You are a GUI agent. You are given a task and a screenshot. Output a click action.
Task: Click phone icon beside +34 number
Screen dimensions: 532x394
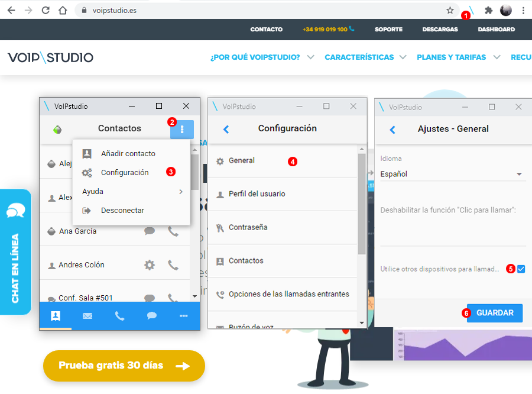point(352,29)
